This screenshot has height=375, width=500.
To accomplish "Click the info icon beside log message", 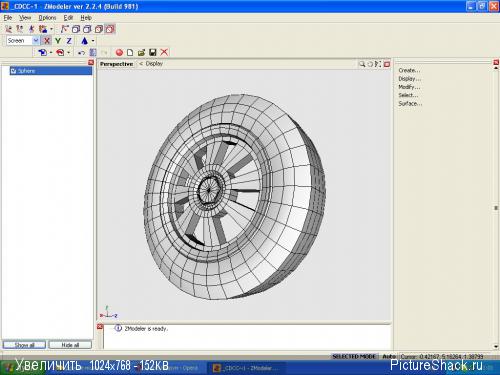I will coord(118,328).
